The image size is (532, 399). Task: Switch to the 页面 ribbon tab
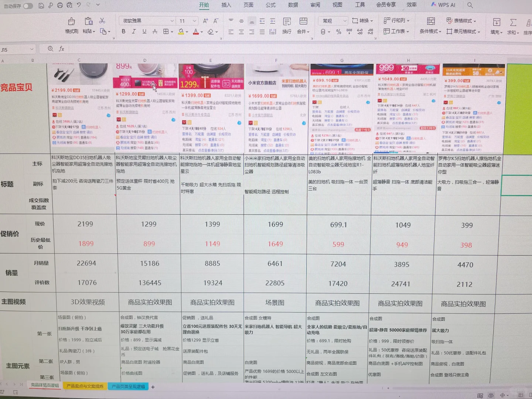(x=248, y=5)
